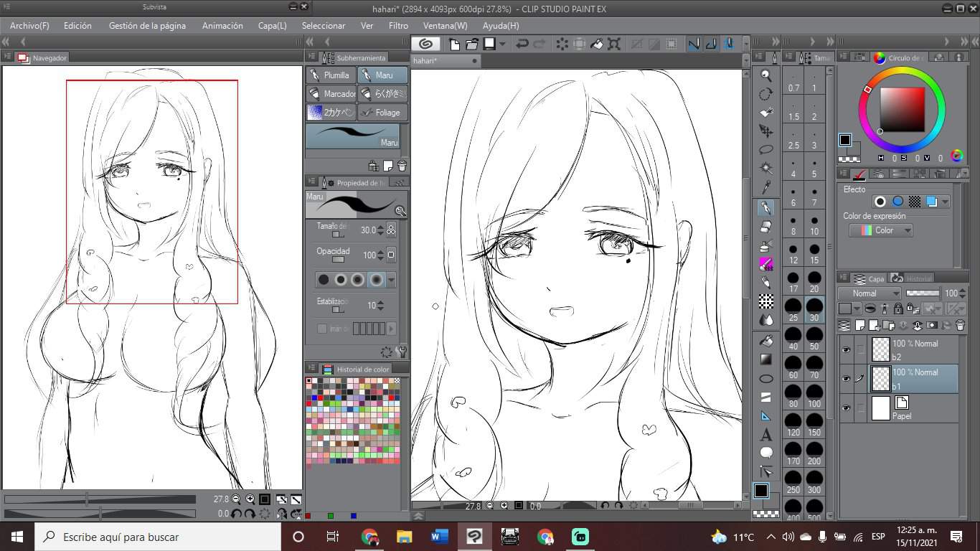This screenshot has height=551, width=980.
Task: Click Windows search box
Action: point(159,537)
